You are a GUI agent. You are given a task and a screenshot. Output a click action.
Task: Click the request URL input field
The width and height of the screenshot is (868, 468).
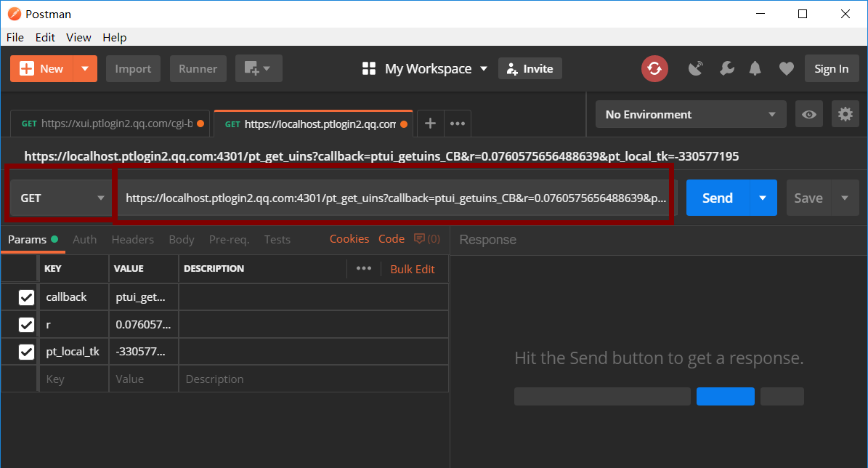point(396,198)
